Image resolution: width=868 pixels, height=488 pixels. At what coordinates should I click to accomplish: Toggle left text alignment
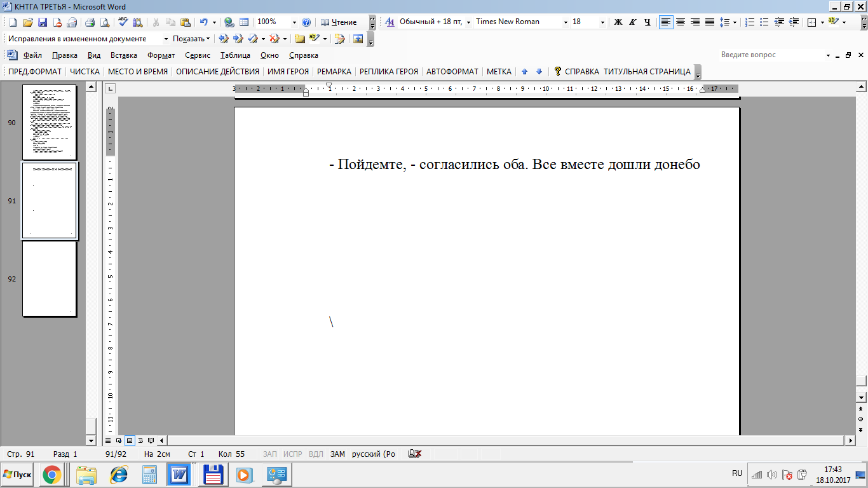pos(665,22)
